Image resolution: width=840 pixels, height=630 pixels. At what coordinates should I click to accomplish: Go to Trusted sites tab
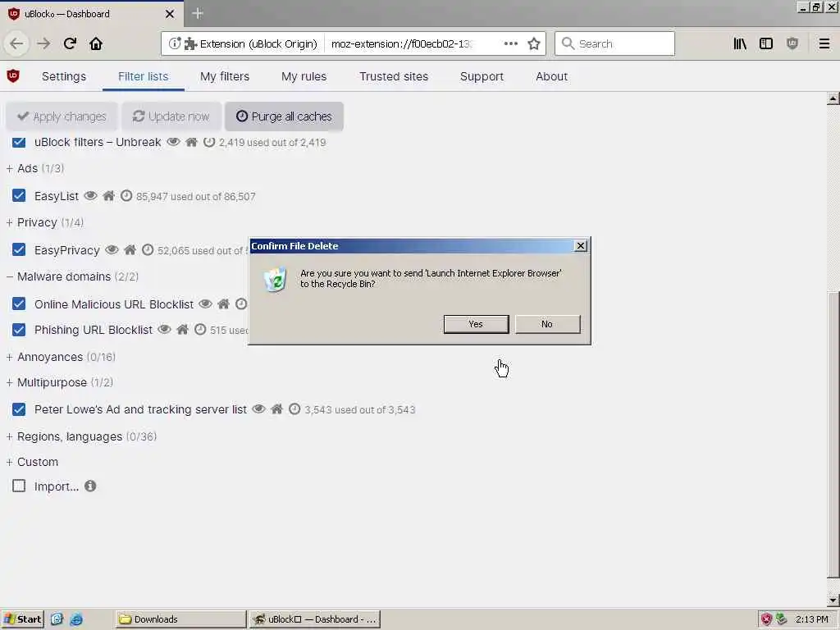(394, 76)
